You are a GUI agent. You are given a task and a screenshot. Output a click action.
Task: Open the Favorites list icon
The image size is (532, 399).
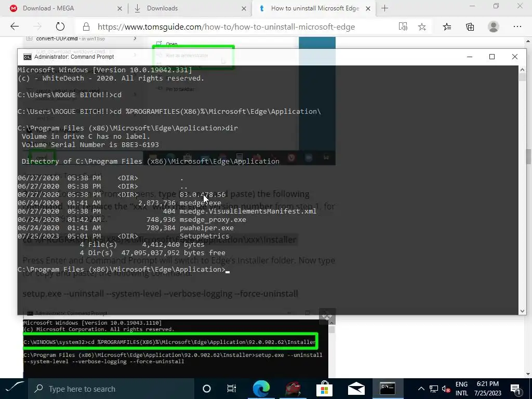coord(447,26)
